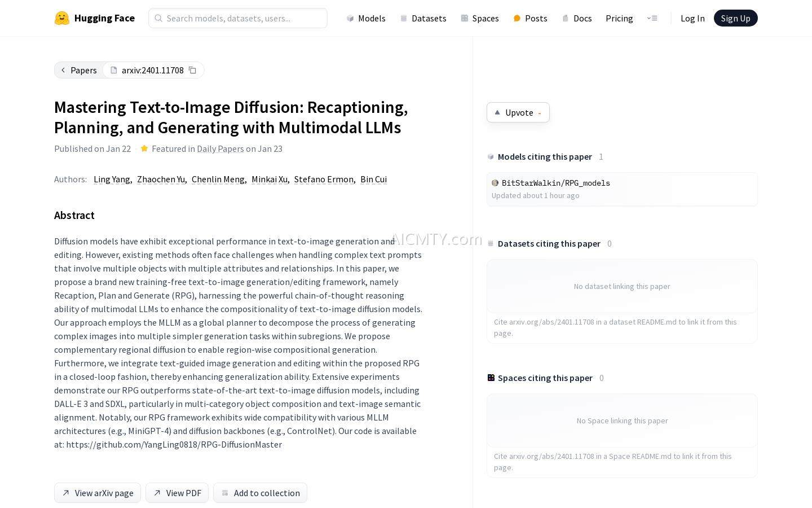Click the BitStarWalkin avatar icon
Image resolution: width=812 pixels, height=508 pixels.
(495, 183)
